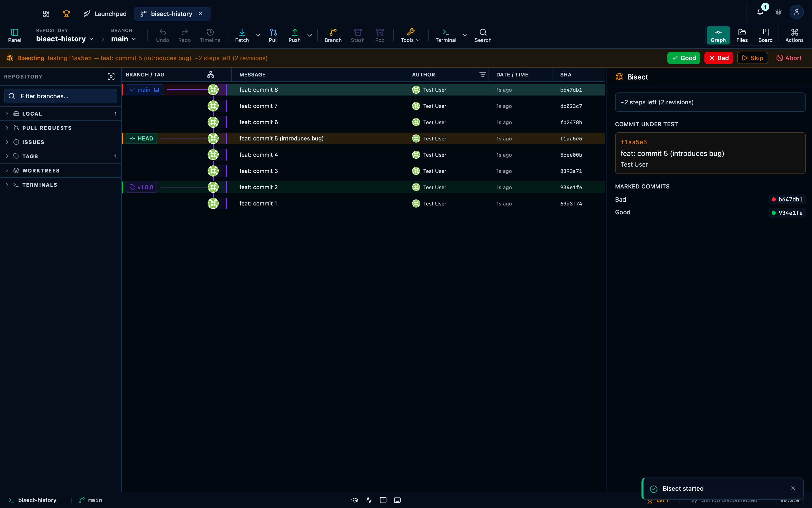Switch to the Graph view
Viewport: 812px width, 508px height.
(x=718, y=35)
